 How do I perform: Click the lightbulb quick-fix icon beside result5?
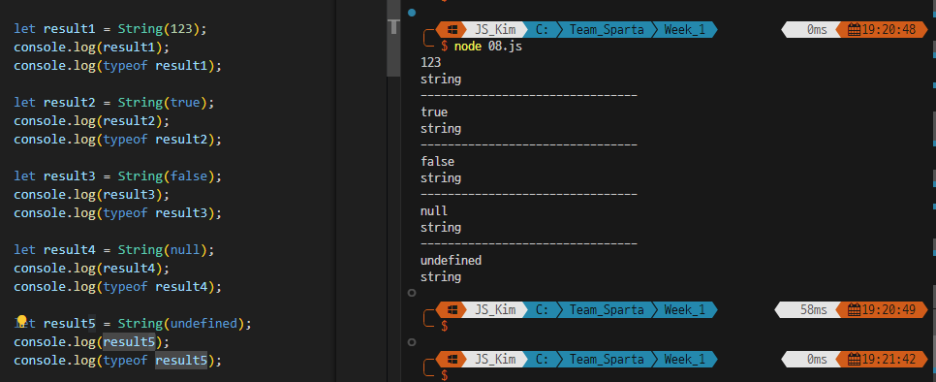point(22,321)
